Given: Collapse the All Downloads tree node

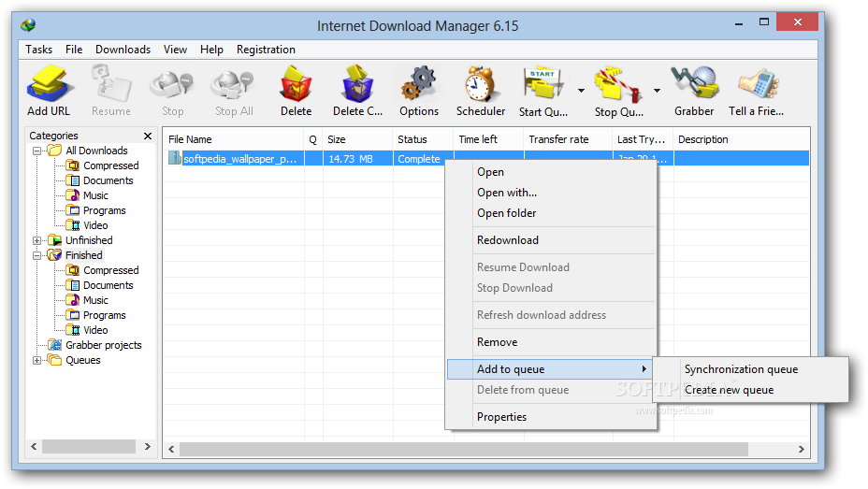Looking at the screenshot, I should (36, 151).
